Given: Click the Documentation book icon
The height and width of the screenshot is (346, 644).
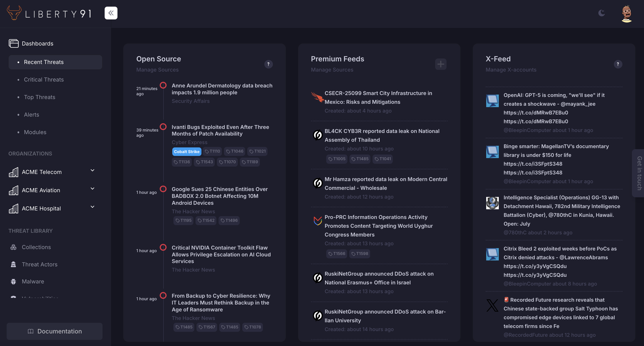Looking at the screenshot, I should click(31, 331).
